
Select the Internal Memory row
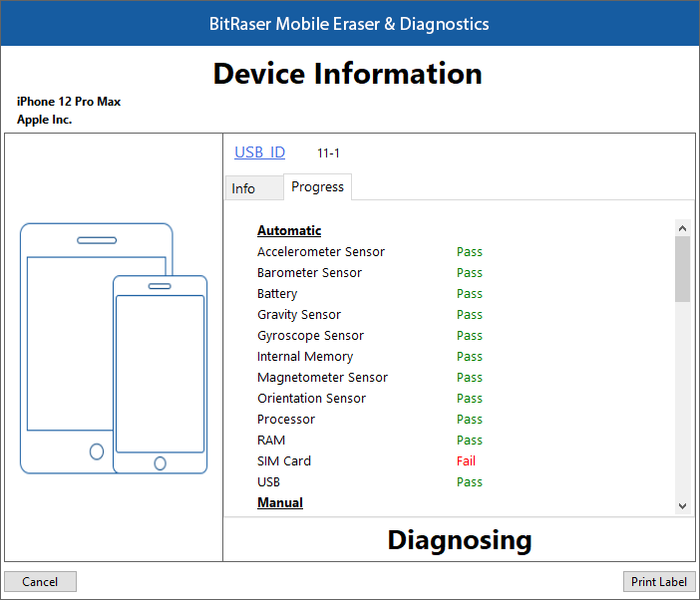(x=370, y=357)
